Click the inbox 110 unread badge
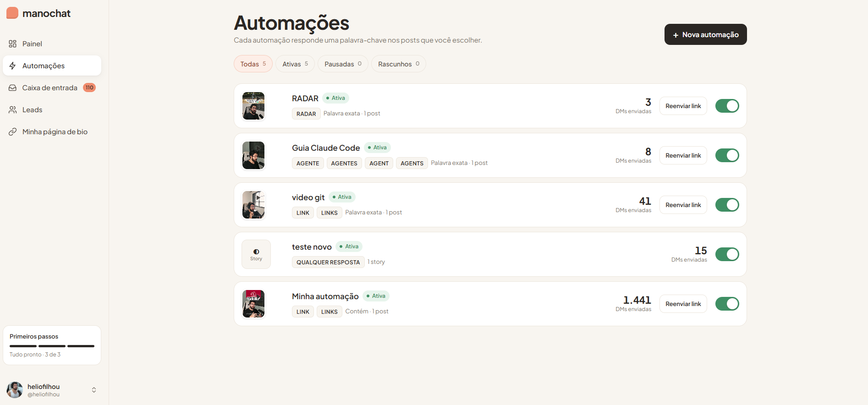Viewport: 868px width, 405px height. tap(89, 88)
